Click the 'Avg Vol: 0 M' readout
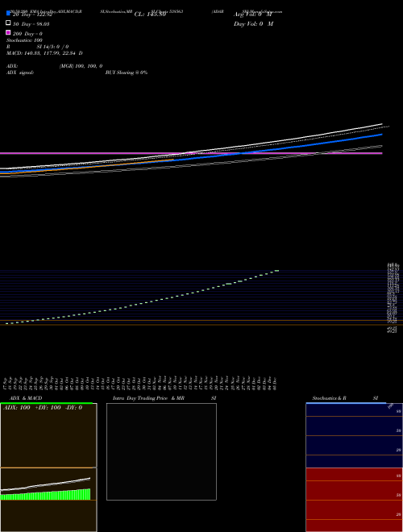 [x=253, y=15]
